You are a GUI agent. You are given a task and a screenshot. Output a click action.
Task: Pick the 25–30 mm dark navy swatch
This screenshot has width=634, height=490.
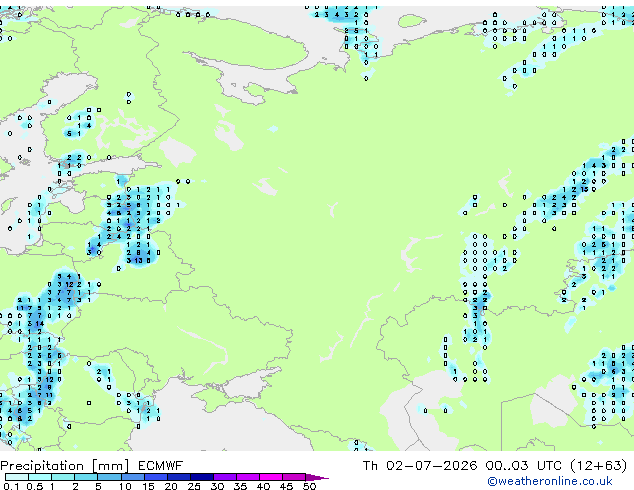pyautogui.click(x=202, y=477)
